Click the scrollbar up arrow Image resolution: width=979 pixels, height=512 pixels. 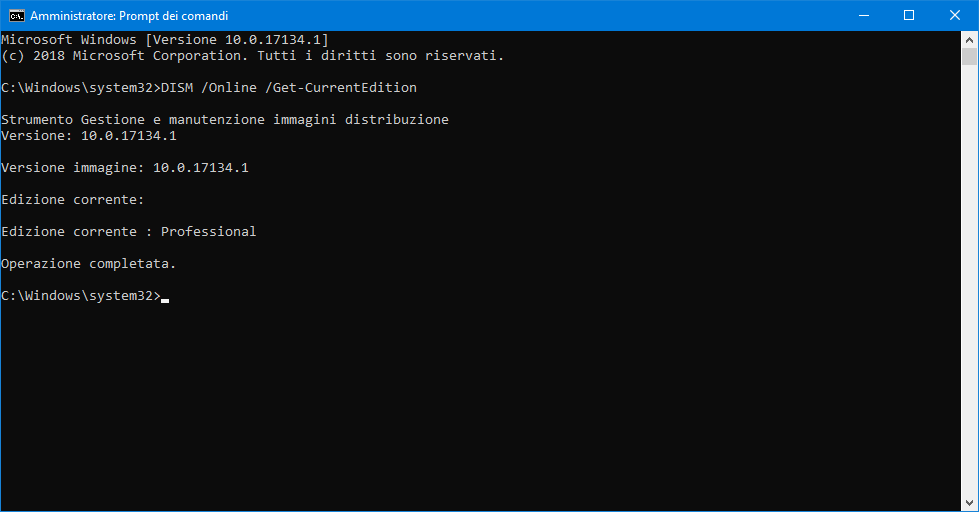click(x=970, y=38)
